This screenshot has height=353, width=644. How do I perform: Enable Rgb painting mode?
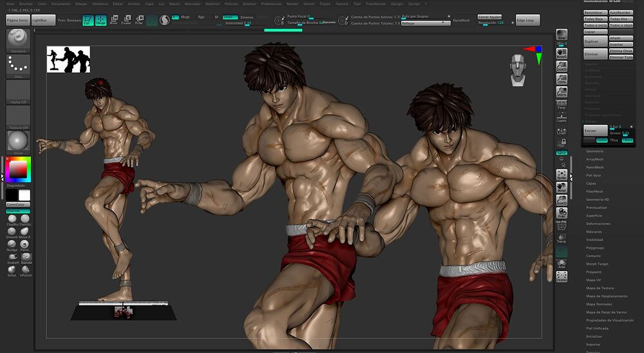(201, 17)
